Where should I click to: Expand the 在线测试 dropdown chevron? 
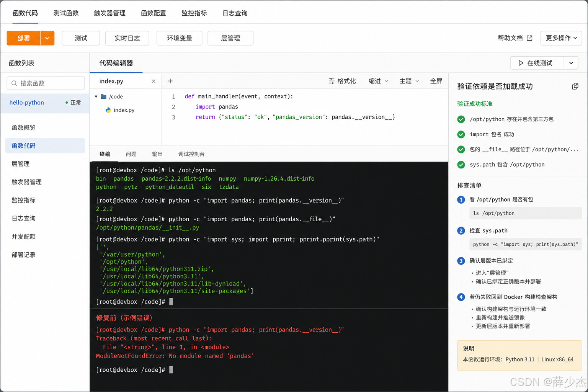point(571,63)
